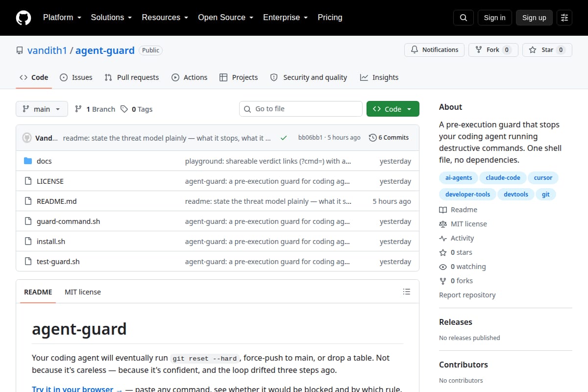Screen dimensions: 588x392
Task: View the 0 stars link
Action: coord(456,252)
